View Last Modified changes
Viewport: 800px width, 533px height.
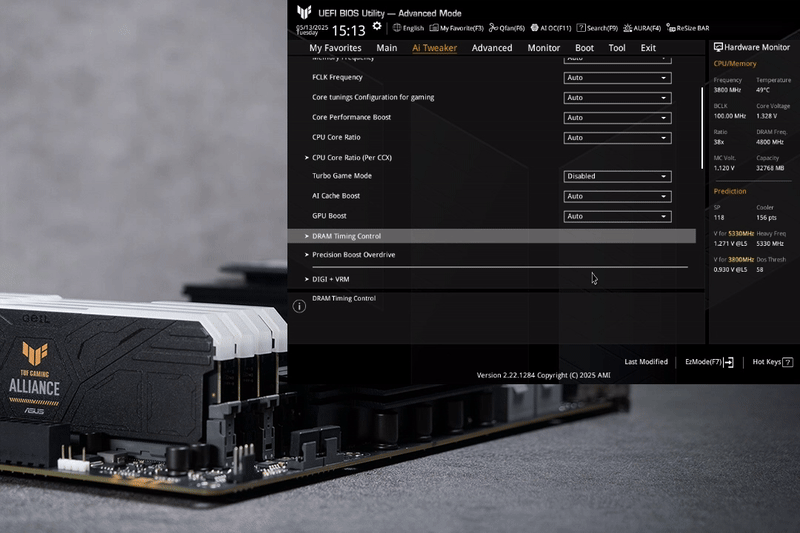coord(646,362)
